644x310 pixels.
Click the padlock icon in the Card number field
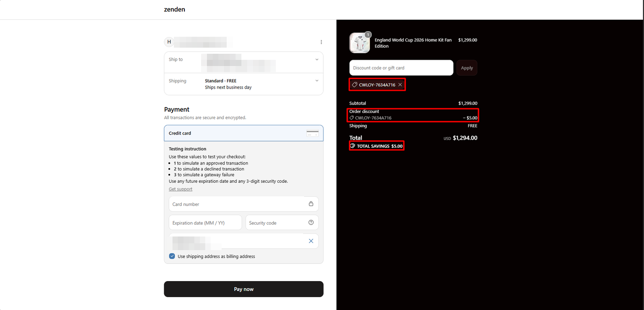pyautogui.click(x=311, y=204)
